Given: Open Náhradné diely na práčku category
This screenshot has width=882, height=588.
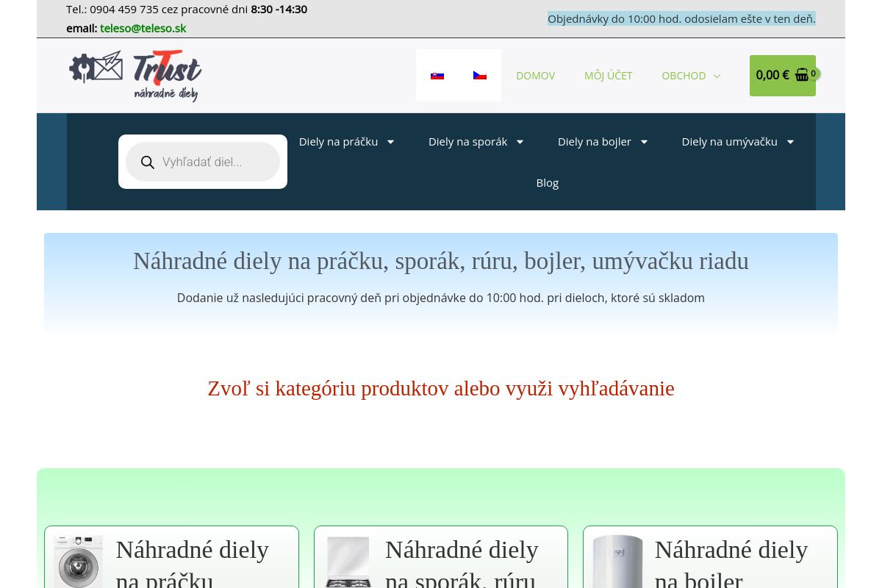Looking at the screenshot, I should tap(192, 563).
